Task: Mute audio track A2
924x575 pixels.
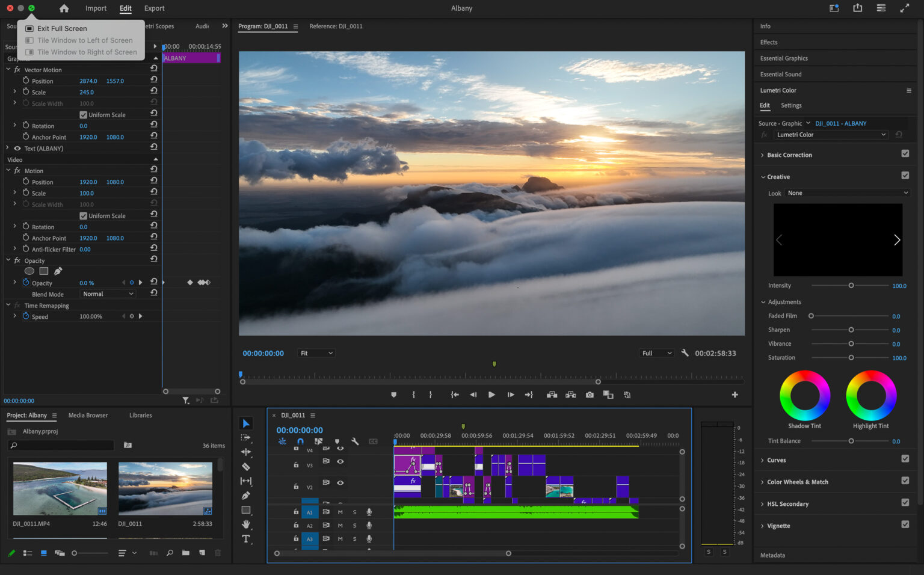Action: 340,525
